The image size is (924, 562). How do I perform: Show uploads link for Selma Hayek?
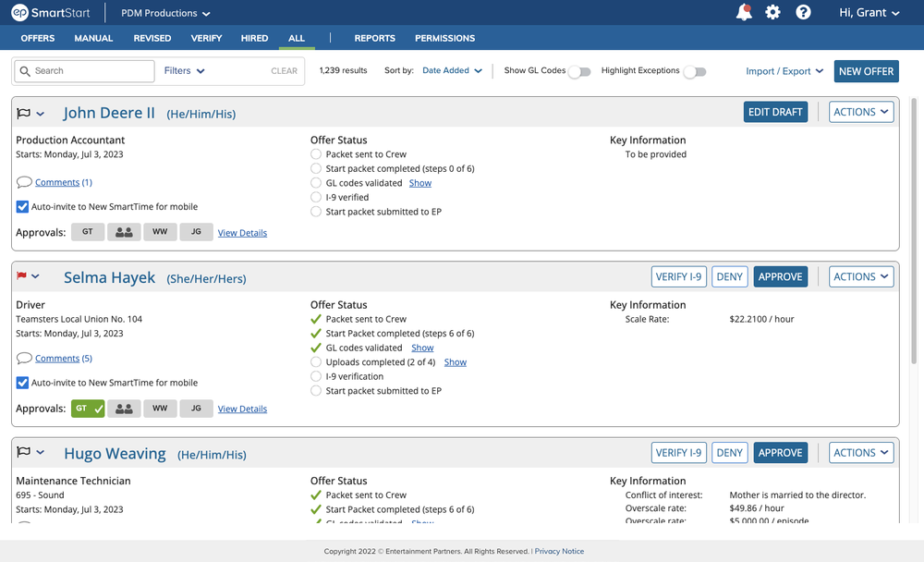(455, 362)
